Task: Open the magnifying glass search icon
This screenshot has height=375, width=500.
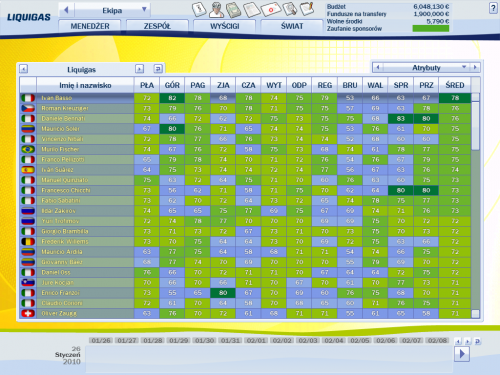Action: coord(290,9)
